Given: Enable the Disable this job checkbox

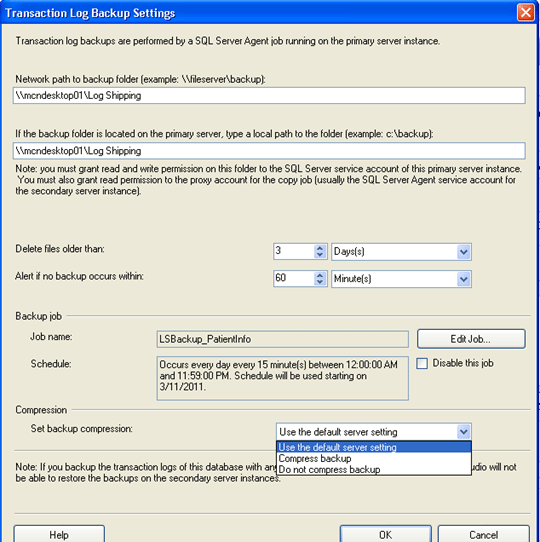Looking at the screenshot, I should (x=422, y=364).
